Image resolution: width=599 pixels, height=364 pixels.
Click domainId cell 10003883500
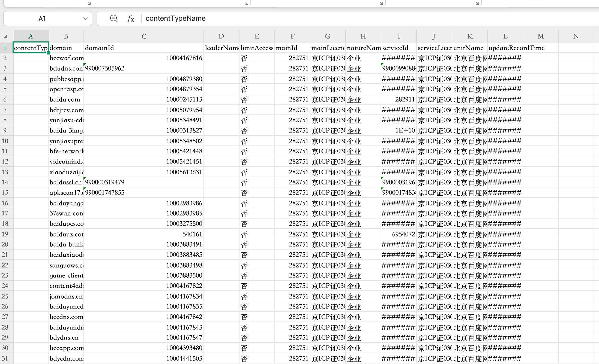pyautogui.click(x=144, y=275)
